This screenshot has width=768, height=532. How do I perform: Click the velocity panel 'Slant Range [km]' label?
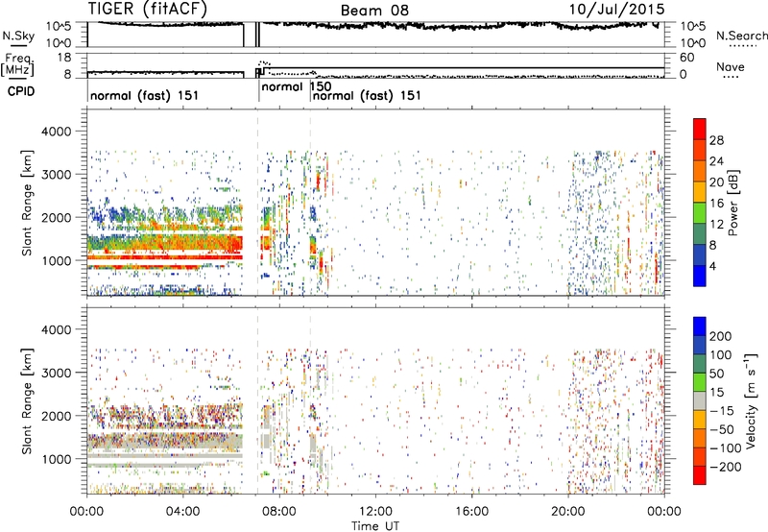click(27, 401)
